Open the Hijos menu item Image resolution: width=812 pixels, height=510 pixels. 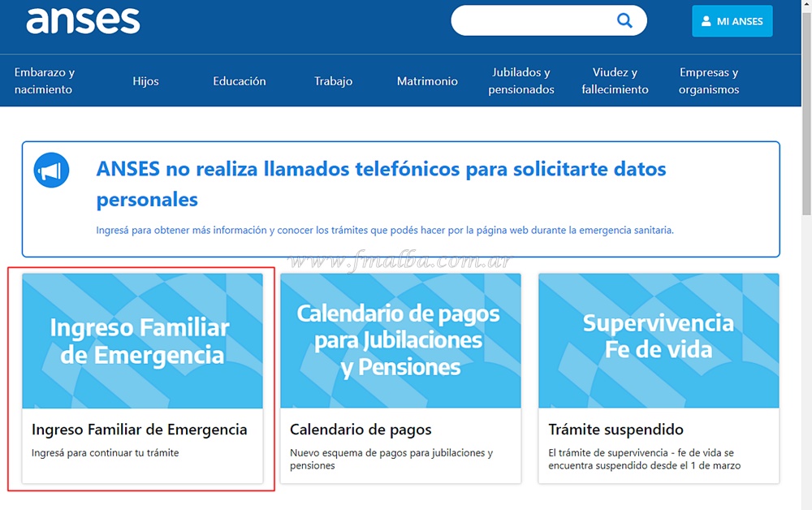(x=145, y=81)
